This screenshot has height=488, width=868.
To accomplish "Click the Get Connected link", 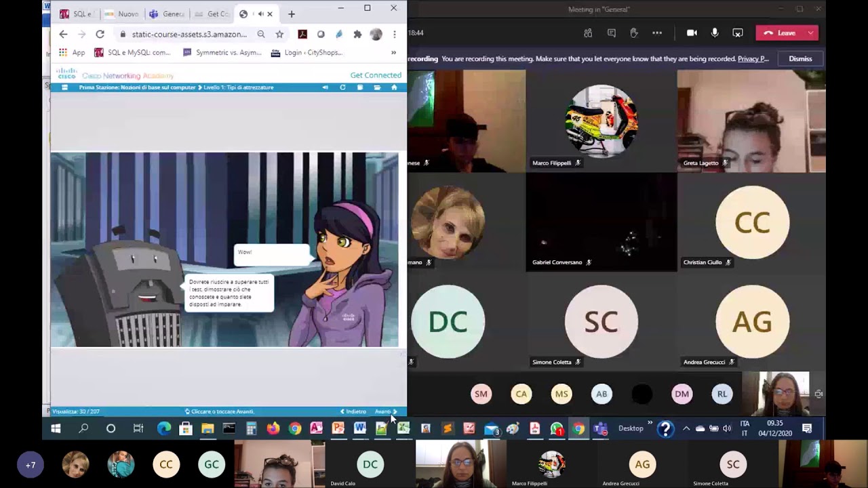I will point(376,75).
